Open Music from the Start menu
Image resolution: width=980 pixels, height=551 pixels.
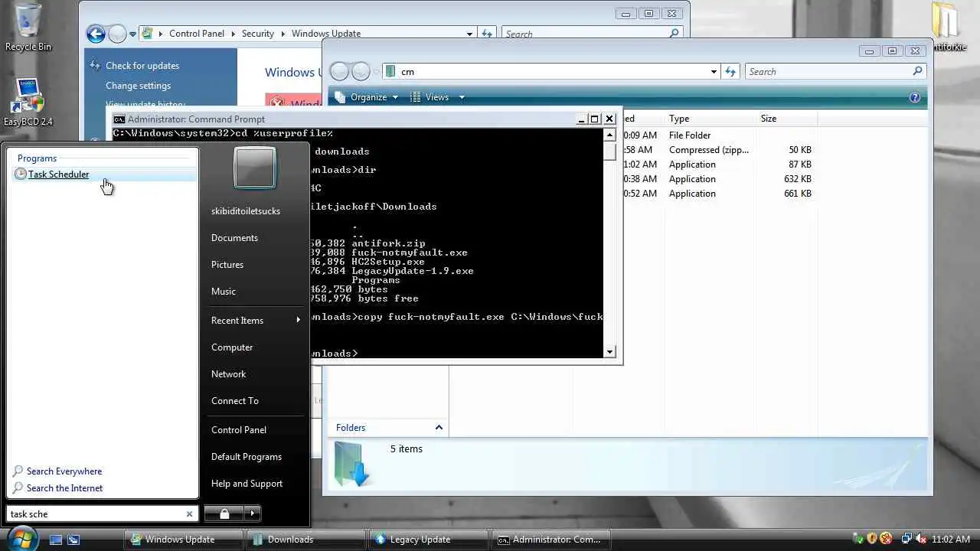point(224,292)
